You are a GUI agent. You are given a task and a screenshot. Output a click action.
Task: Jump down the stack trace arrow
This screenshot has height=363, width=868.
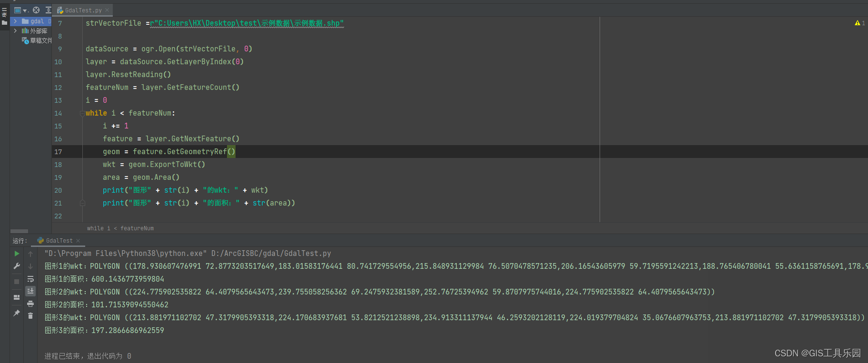pyautogui.click(x=30, y=266)
